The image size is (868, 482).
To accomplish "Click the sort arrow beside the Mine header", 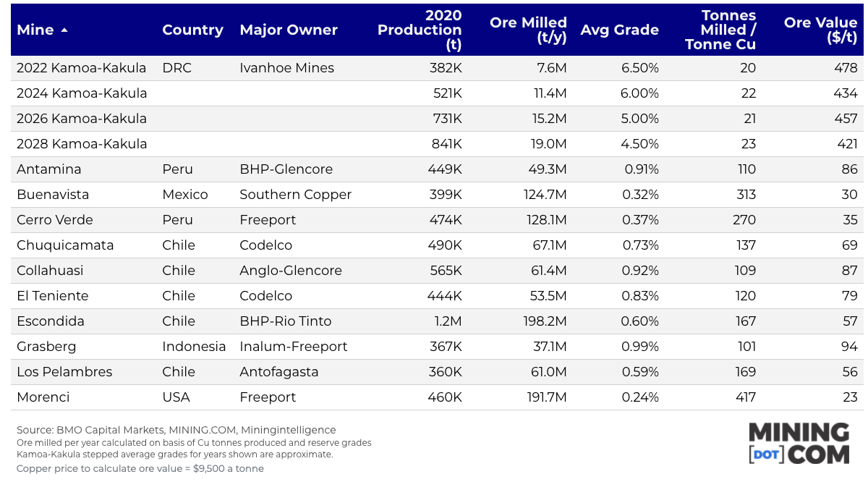I will [64, 30].
